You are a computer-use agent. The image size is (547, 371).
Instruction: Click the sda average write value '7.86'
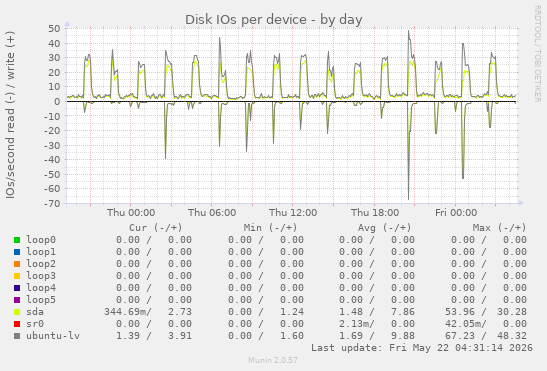403,312
